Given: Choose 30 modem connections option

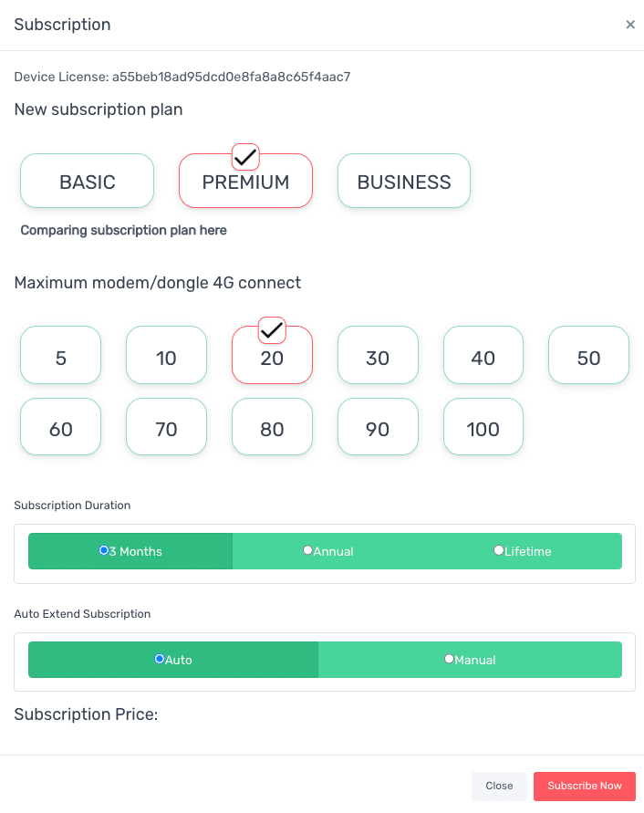Looking at the screenshot, I should [x=378, y=358].
